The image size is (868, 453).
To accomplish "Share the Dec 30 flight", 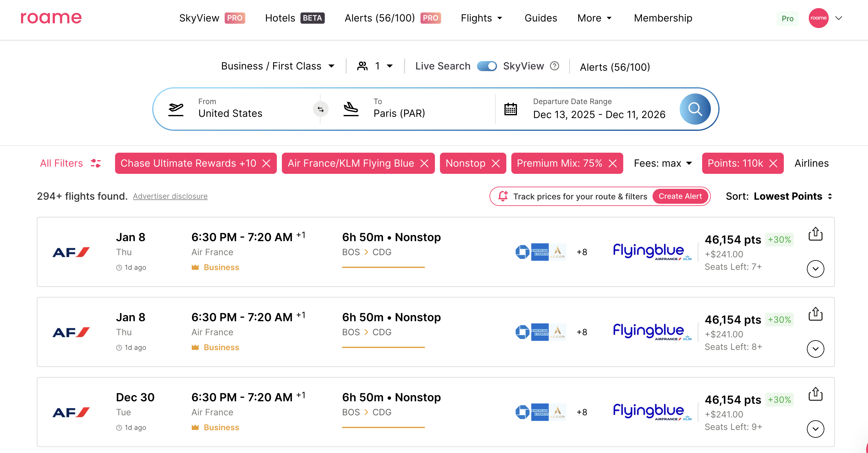I will coord(815,394).
